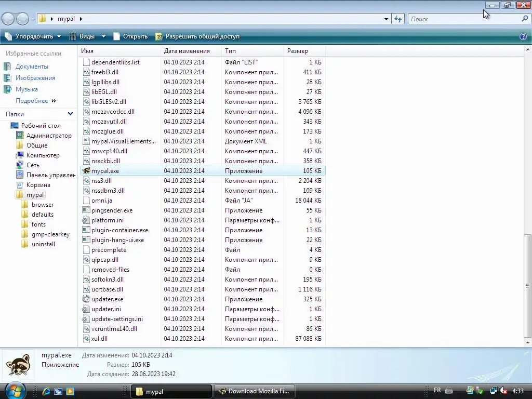Click the Forward navigation button
532x399 pixels.
pos(23,19)
